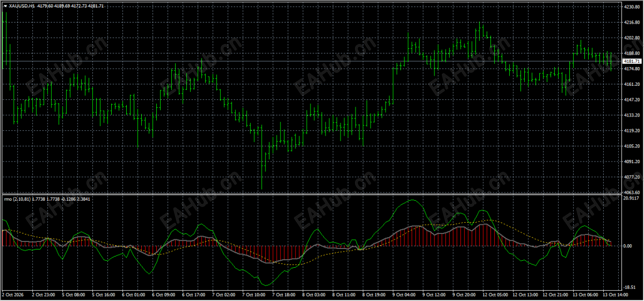
Task: Click the 13 Oct 14:00 time label
Action: coord(614,295)
